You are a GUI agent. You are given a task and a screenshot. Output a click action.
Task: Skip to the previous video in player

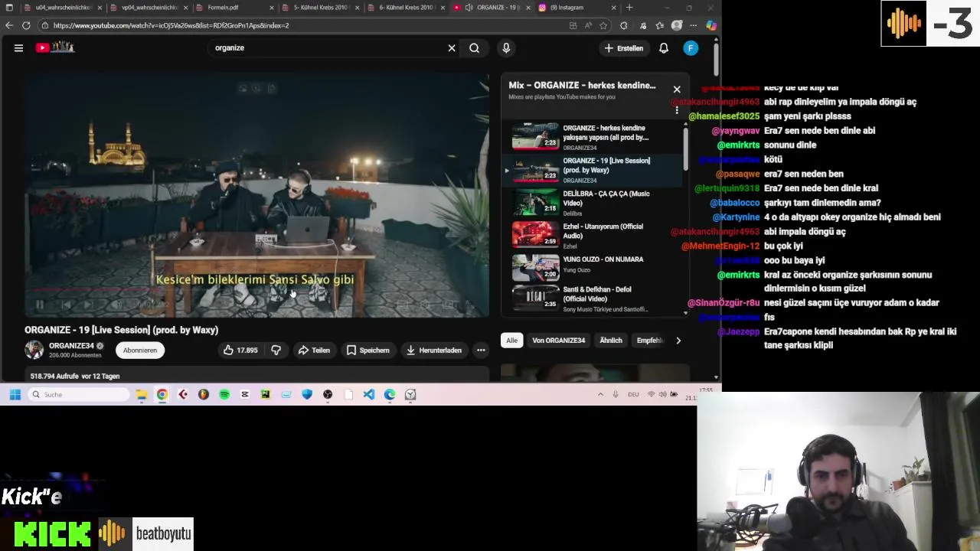[x=66, y=305]
